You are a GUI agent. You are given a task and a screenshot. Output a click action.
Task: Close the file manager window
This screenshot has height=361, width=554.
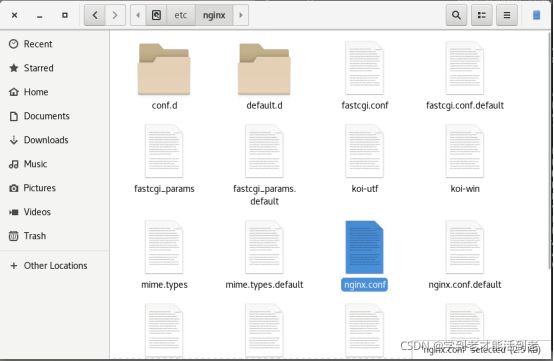pos(14,15)
